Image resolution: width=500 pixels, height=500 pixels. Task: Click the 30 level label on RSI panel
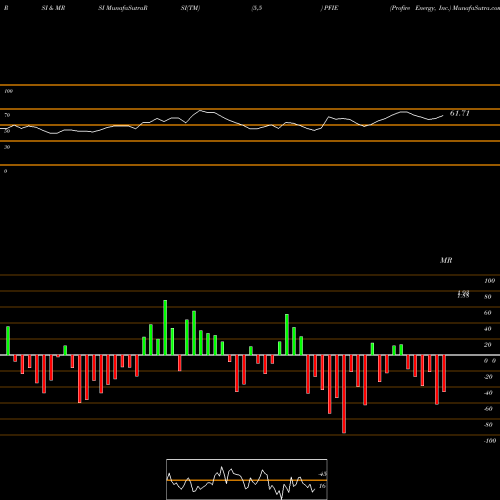coord(7,147)
